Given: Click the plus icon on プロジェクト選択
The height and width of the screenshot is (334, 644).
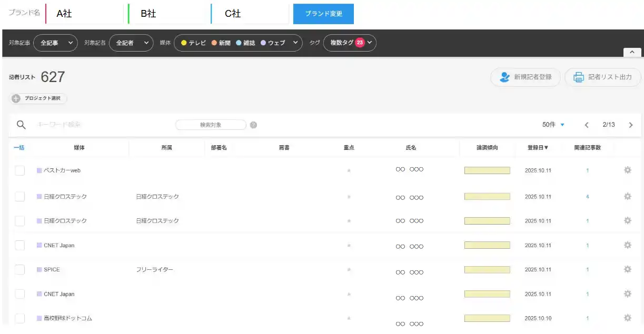Looking at the screenshot, I should click(x=16, y=98).
